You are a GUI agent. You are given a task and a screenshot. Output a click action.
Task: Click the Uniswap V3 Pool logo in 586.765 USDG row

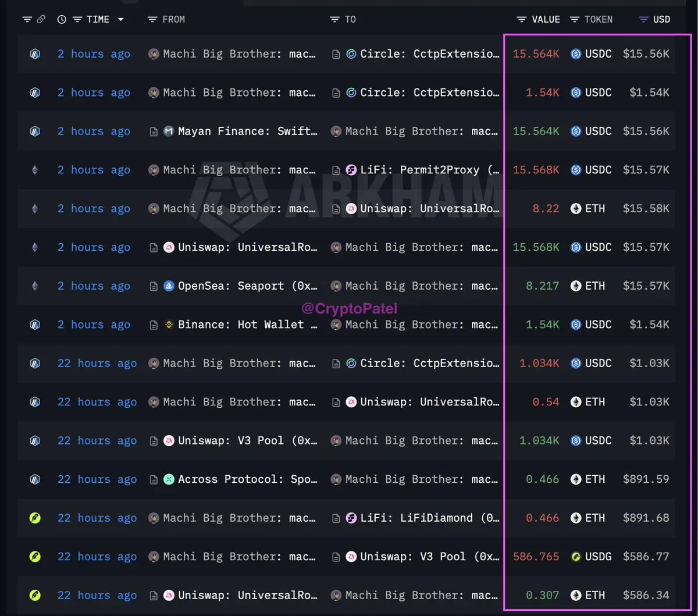pyautogui.click(x=351, y=557)
